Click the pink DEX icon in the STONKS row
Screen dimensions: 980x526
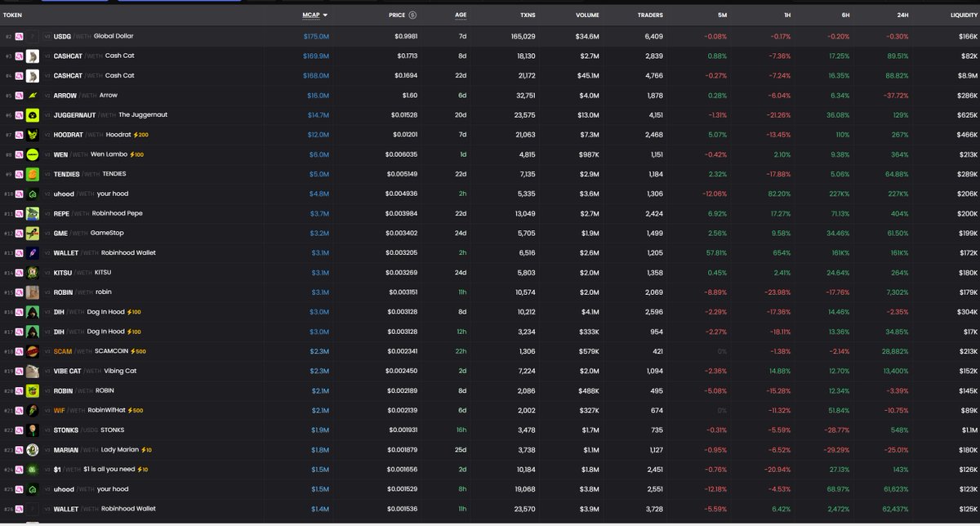[x=19, y=430]
